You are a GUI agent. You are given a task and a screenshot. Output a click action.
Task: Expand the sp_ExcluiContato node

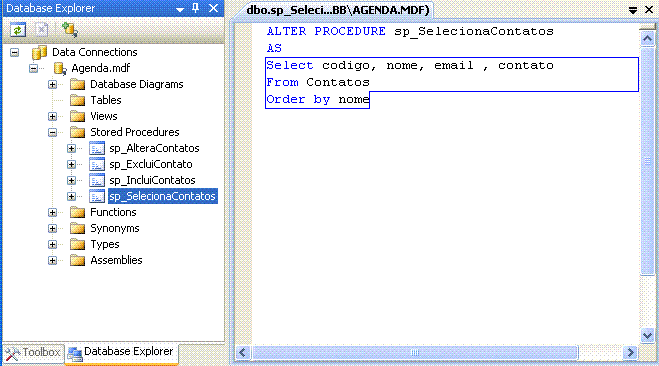pyautogui.click(x=71, y=164)
